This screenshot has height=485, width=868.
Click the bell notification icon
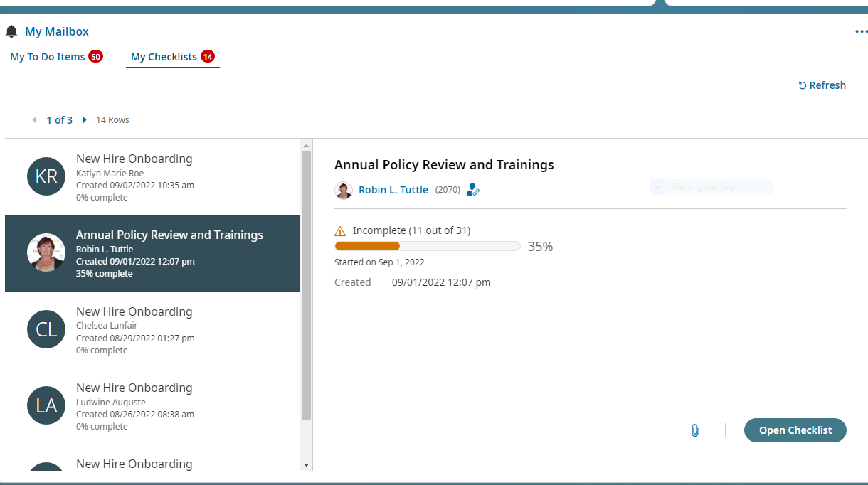point(11,32)
